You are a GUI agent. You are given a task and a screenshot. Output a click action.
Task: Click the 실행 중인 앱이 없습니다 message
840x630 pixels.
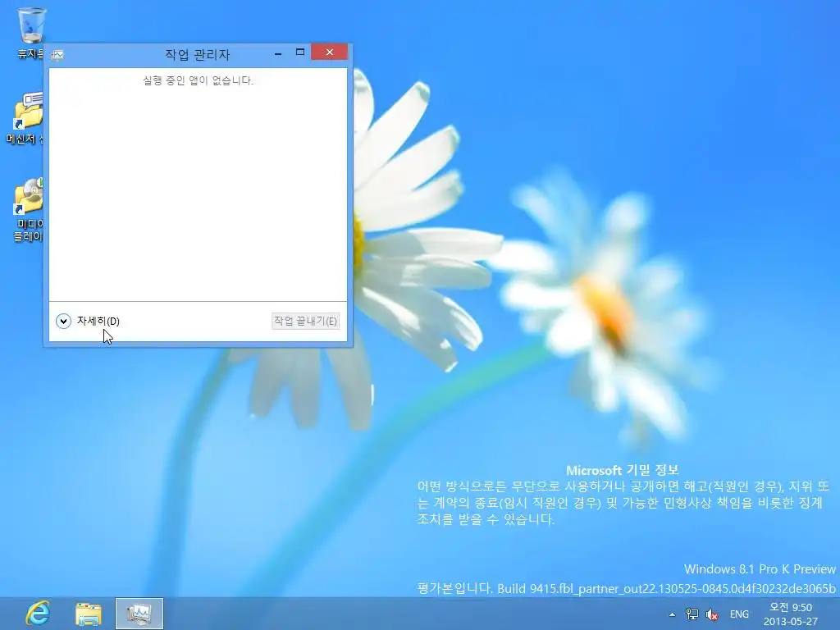(198, 80)
